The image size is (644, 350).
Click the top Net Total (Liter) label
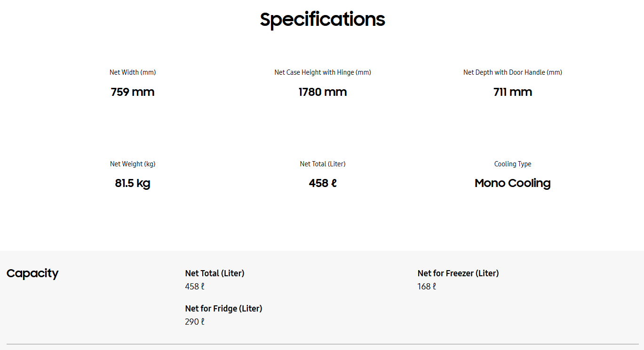tap(323, 164)
